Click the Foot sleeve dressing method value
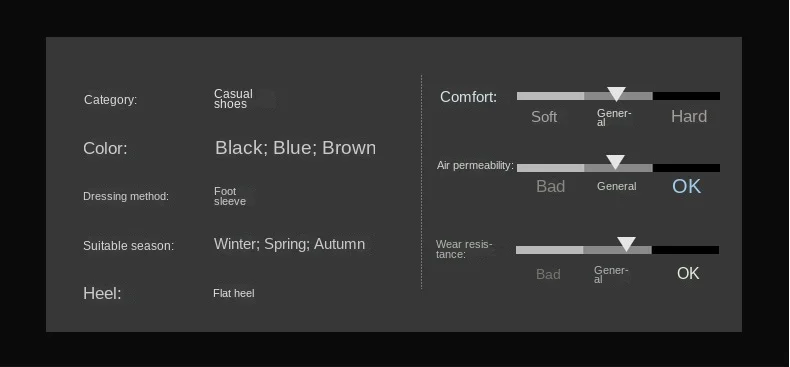The image size is (790, 367). 230,196
